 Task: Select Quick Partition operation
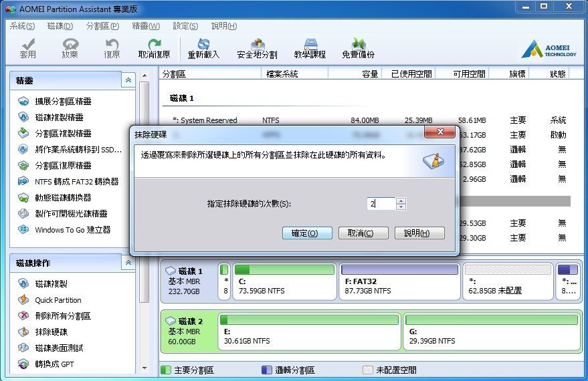point(50,300)
